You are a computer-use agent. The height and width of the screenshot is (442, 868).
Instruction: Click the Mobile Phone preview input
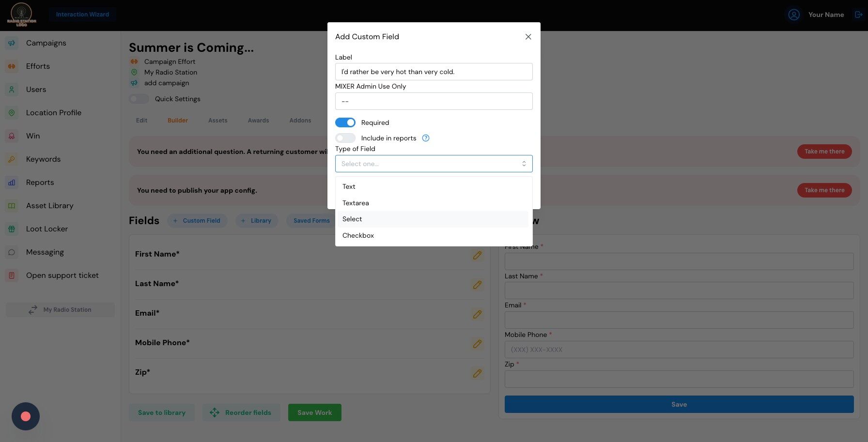click(x=679, y=350)
